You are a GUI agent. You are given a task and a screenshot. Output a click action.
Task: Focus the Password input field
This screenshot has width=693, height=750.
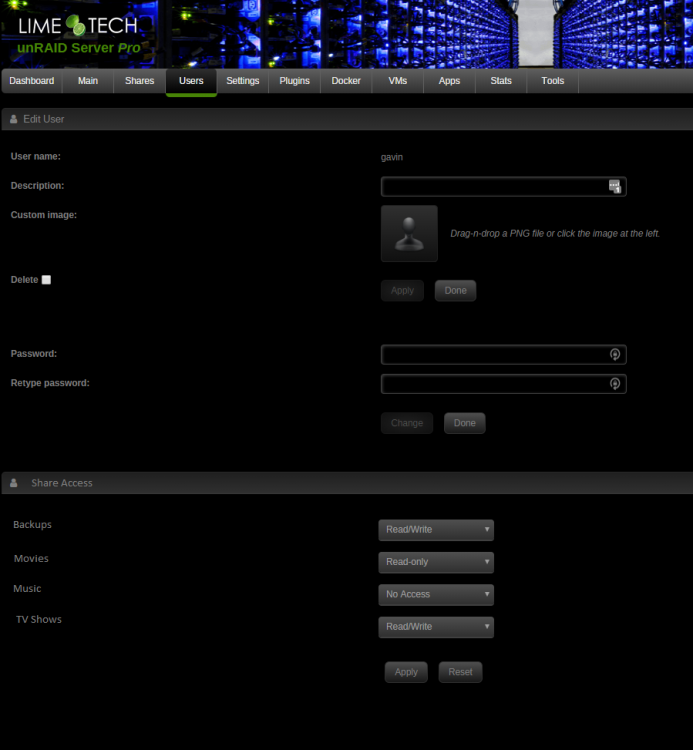[504, 354]
